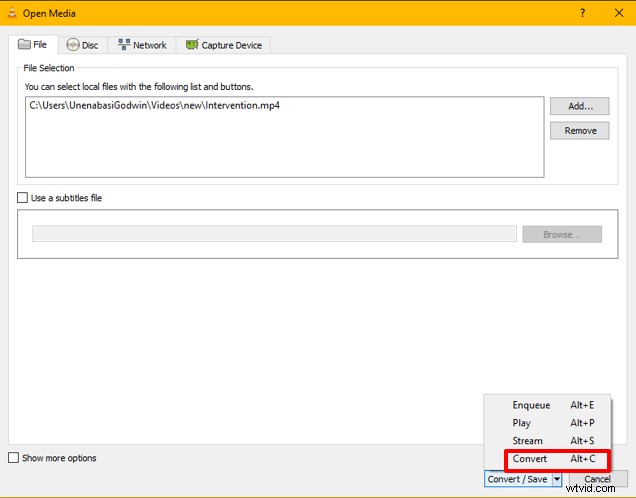Select Enqueue from the dropdown menu
The height and width of the screenshot is (498, 636).
point(531,405)
